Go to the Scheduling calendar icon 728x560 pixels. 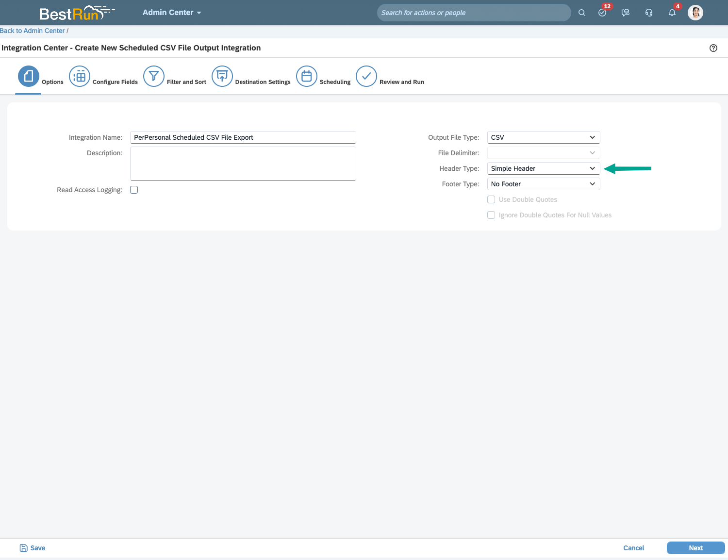coord(307,76)
